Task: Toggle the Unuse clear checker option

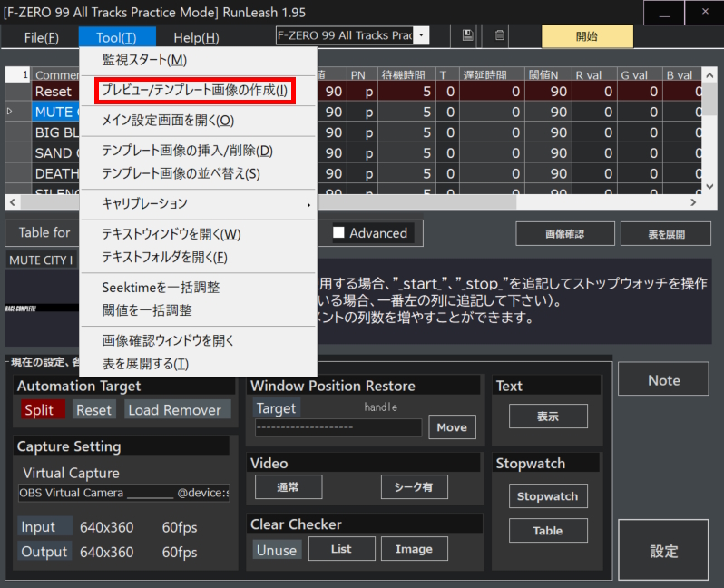Action: (277, 550)
